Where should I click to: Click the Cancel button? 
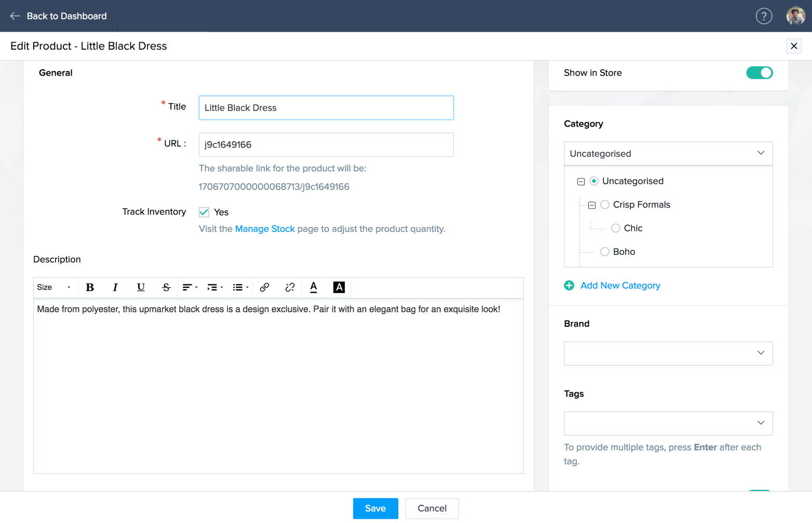(x=432, y=508)
